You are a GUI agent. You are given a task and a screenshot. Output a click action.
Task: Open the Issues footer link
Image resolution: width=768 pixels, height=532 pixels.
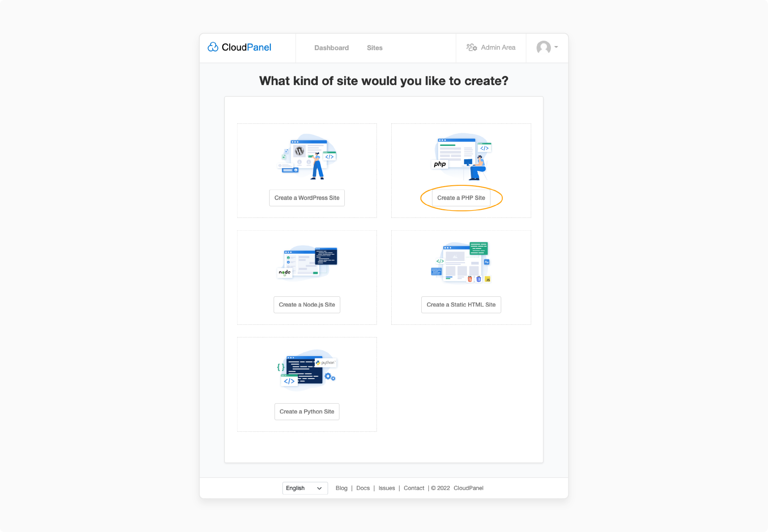(x=387, y=488)
